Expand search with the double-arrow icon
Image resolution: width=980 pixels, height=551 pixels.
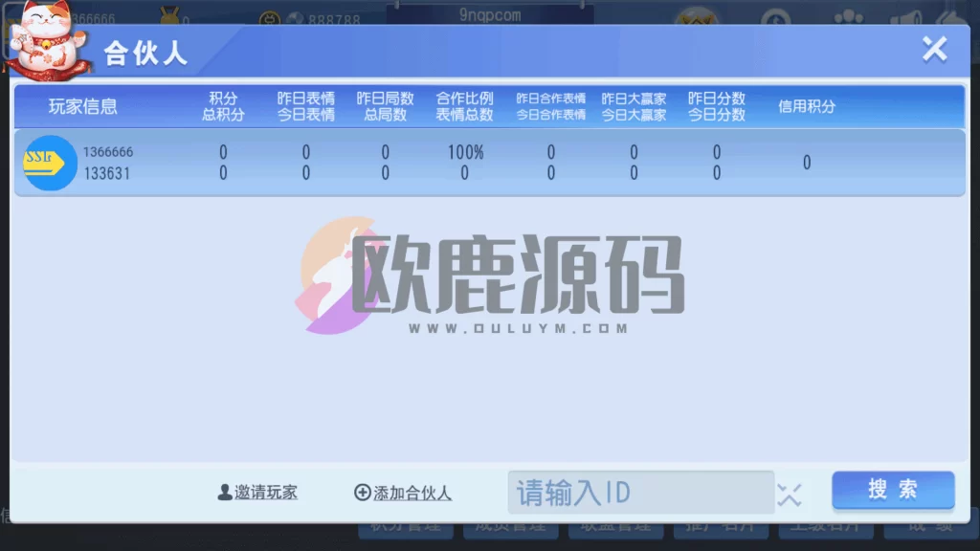(x=791, y=496)
